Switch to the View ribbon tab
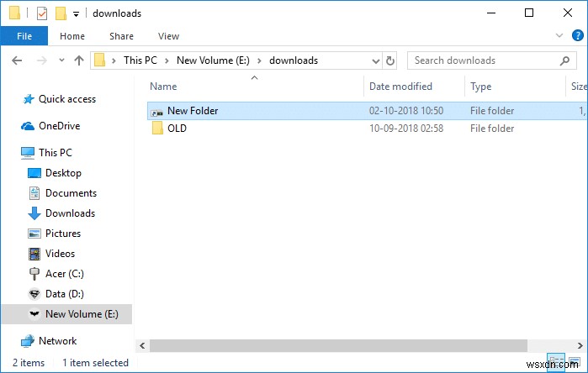Screen dimensions: 588x373 point(168,36)
